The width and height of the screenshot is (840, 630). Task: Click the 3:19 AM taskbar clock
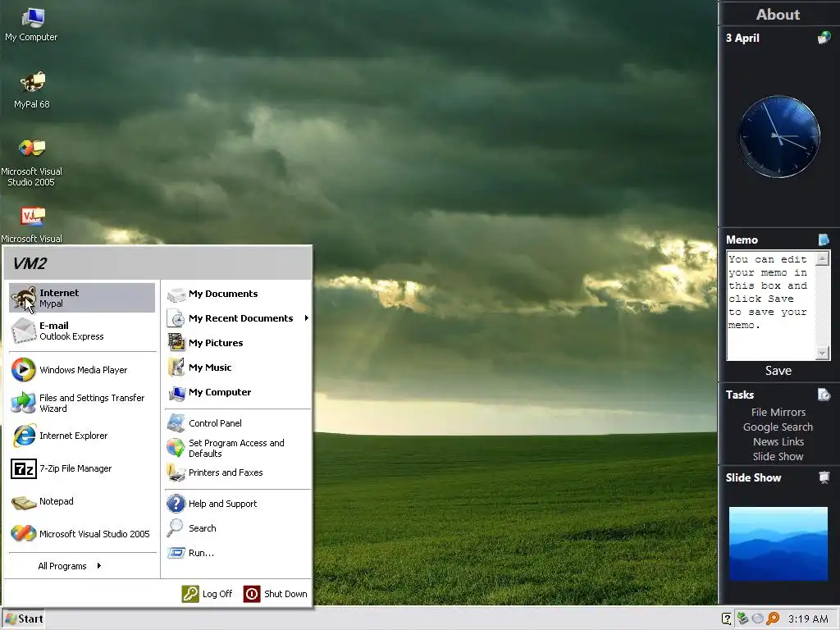coord(808,619)
